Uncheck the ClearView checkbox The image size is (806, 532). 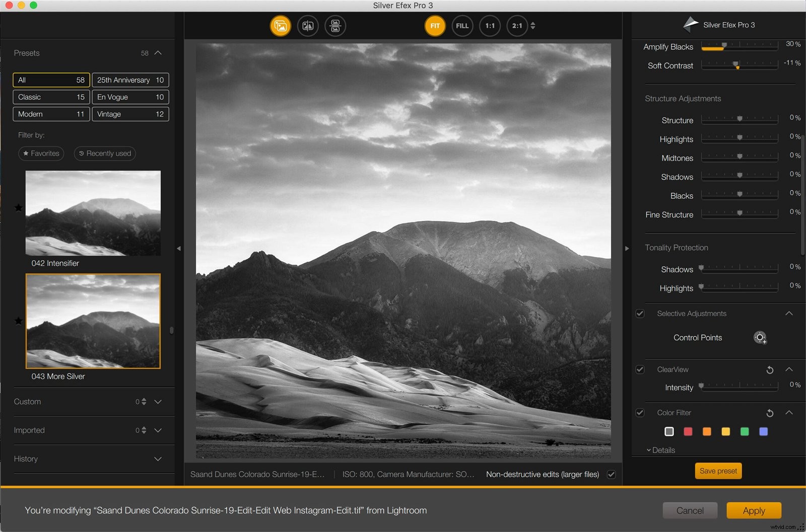(x=640, y=369)
